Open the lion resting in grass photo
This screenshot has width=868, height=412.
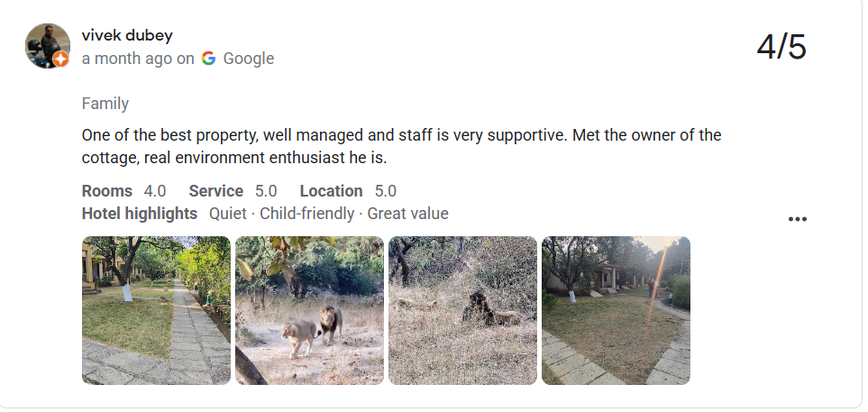pos(462,311)
